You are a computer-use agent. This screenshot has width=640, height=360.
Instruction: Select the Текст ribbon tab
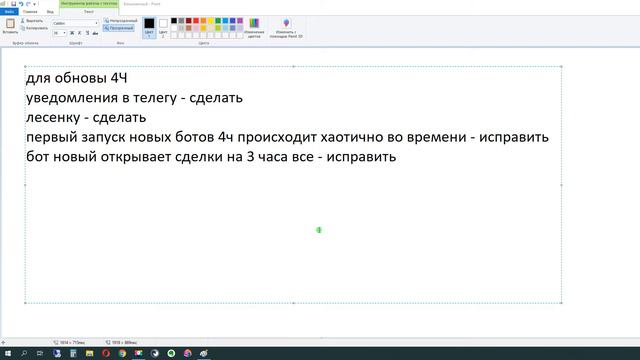[89, 12]
